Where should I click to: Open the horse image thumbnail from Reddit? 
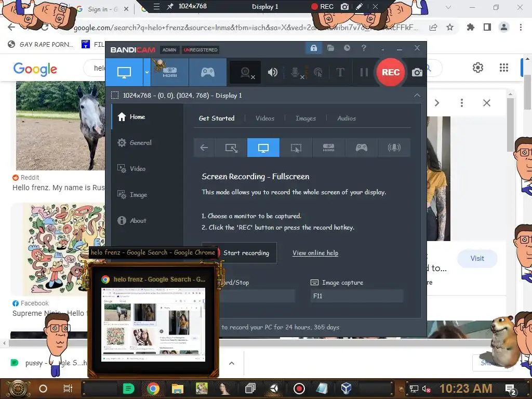coord(60,126)
